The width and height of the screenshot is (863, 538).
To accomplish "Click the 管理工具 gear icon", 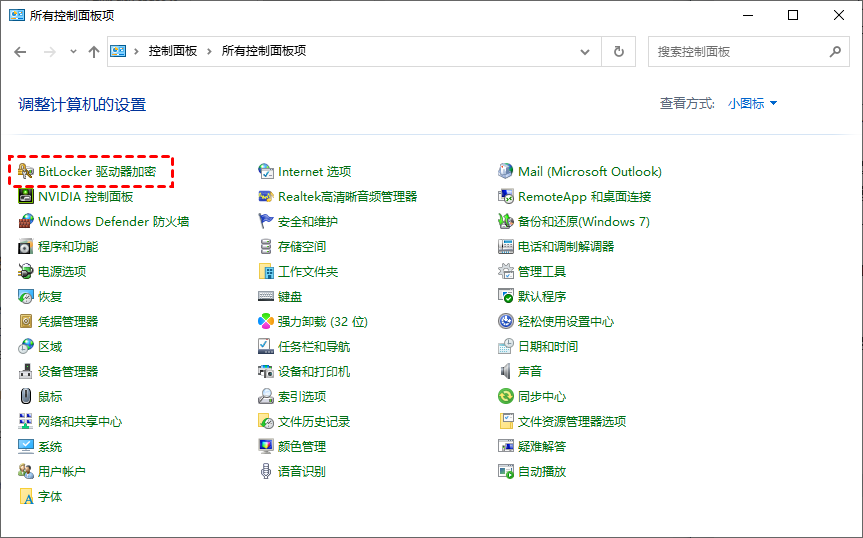I will (505, 271).
